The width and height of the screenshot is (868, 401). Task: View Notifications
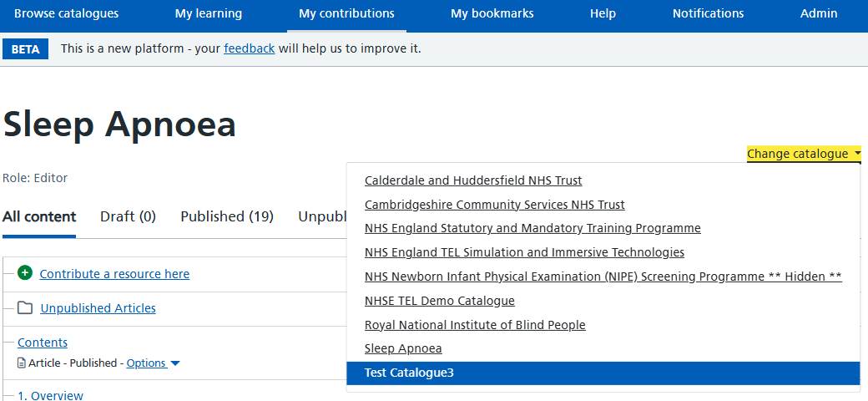point(708,14)
